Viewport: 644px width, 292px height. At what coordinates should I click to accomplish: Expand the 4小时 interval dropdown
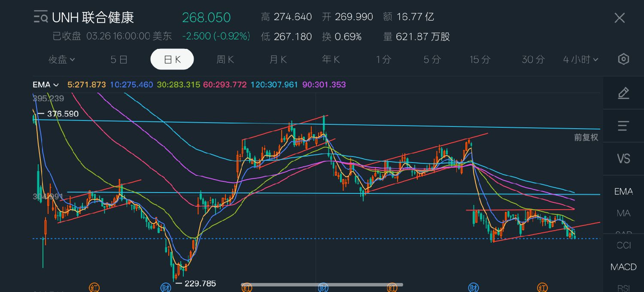tap(580, 60)
